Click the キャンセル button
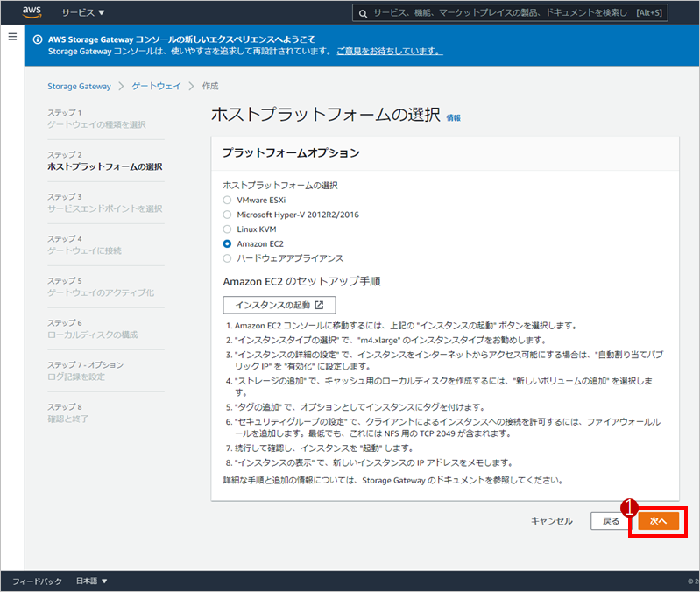This screenshot has height=592, width=700. 552,521
